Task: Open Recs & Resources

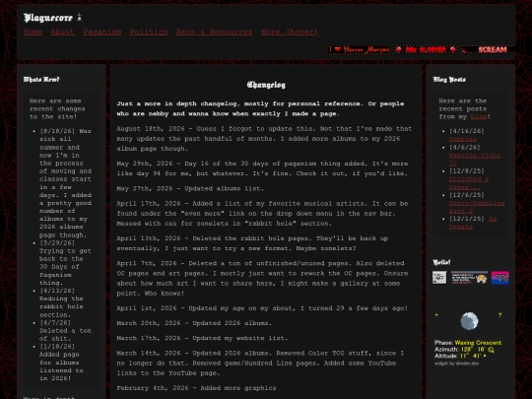Action: [214, 32]
